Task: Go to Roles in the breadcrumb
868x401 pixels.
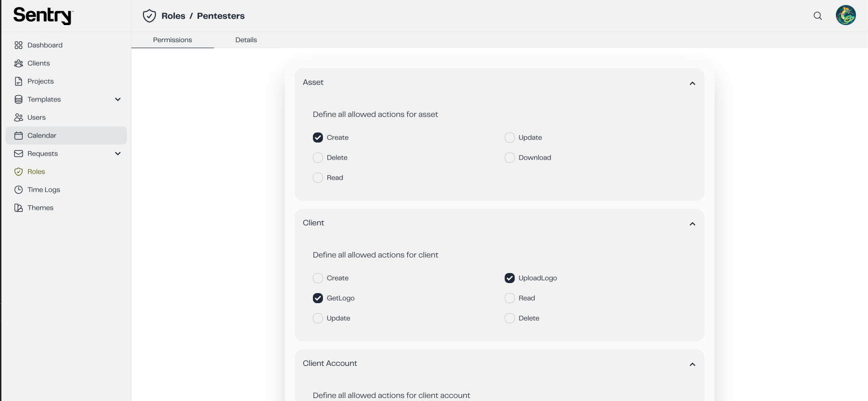Action: (x=173, y=16)
